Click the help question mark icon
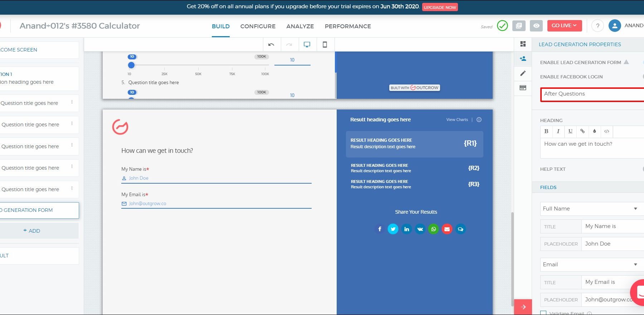This screenshot has height=315, width=644. [x=597, y=26]
